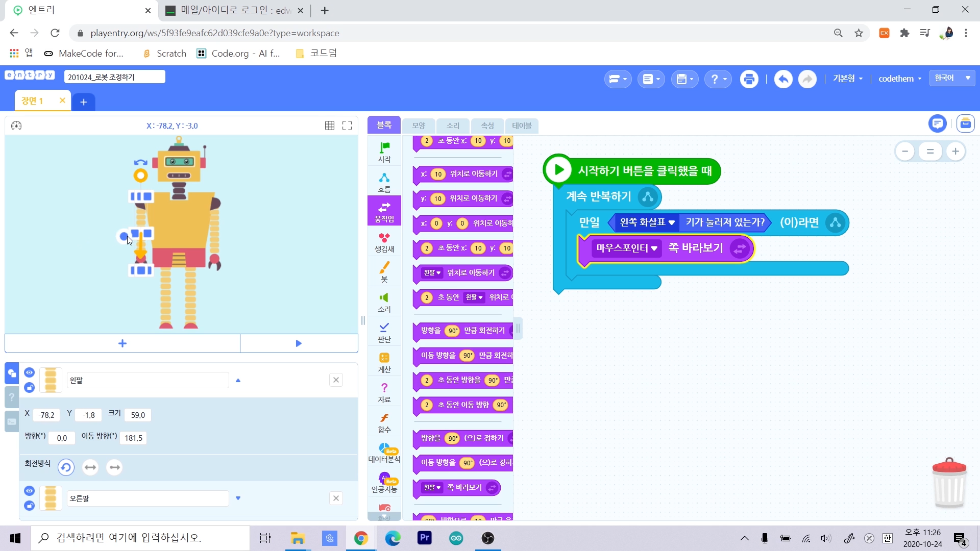
Task: Select the 생김새 (looks) block category
Action: [384, 242]
